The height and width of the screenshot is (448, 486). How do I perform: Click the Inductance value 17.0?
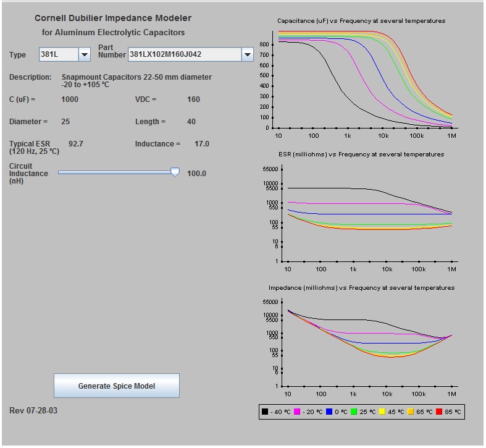pyautogui.click(x=202, y=144)
